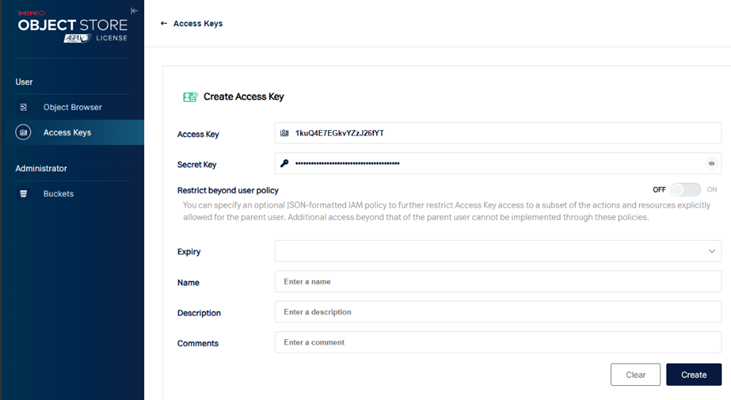Viewport: 731px width, 400px height.
Task: Click the key icon in Secret Key field
Action: coord(284,163)
